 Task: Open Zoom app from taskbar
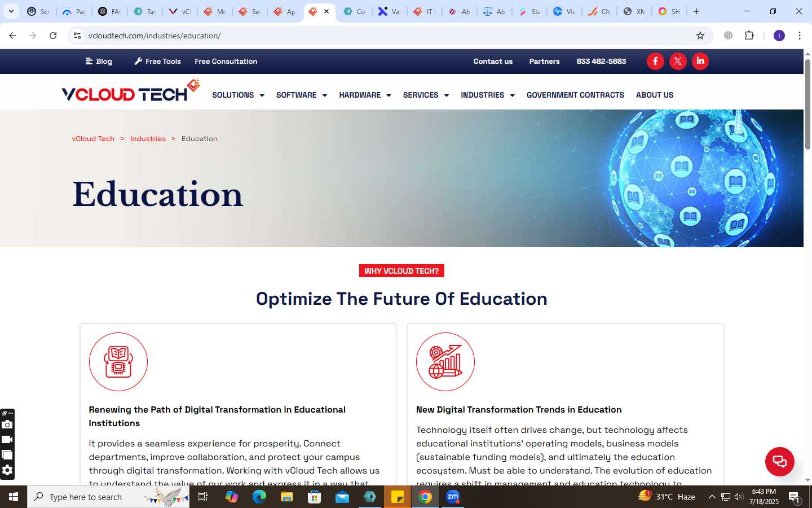pos(453,497)
